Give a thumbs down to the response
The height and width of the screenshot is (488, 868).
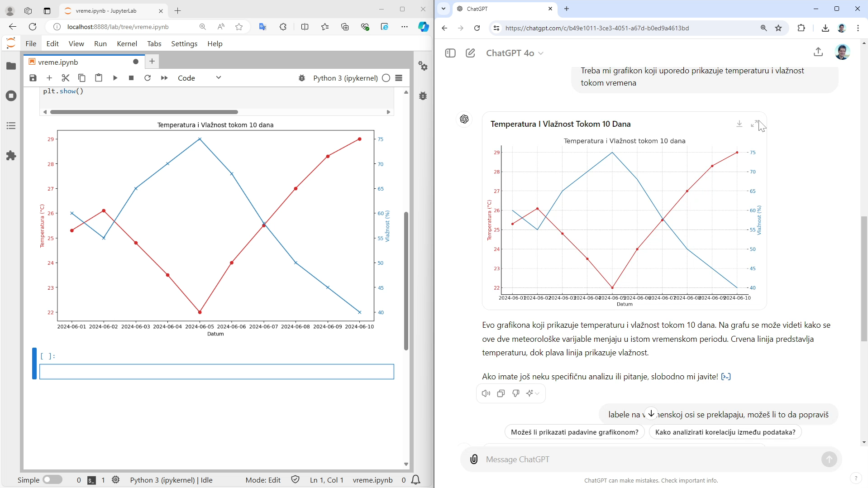pyautogui.click(x=515, y=393)
